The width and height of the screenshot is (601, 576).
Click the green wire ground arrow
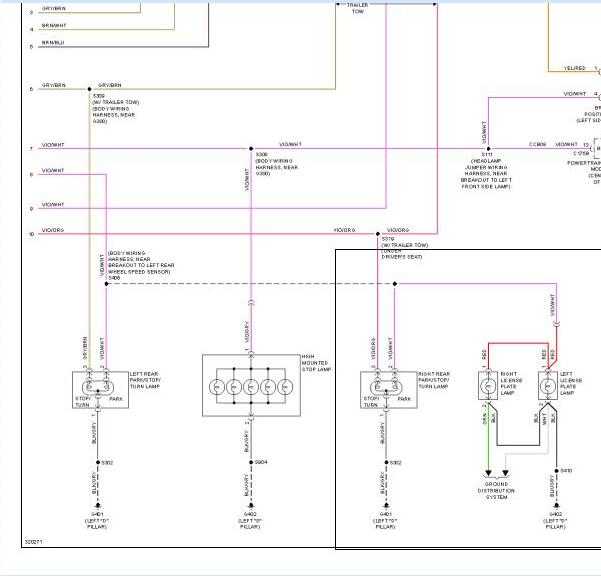[x=488, y=473]
